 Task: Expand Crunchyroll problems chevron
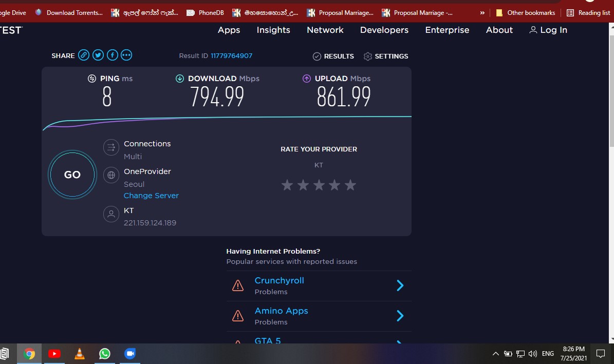(x=400, y=285)
